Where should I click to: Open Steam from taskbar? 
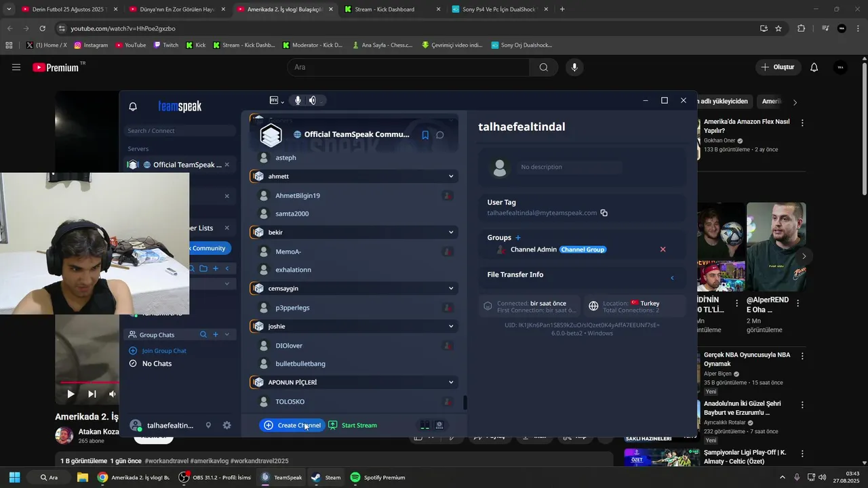pyautogui.click(x=325, y=477)
